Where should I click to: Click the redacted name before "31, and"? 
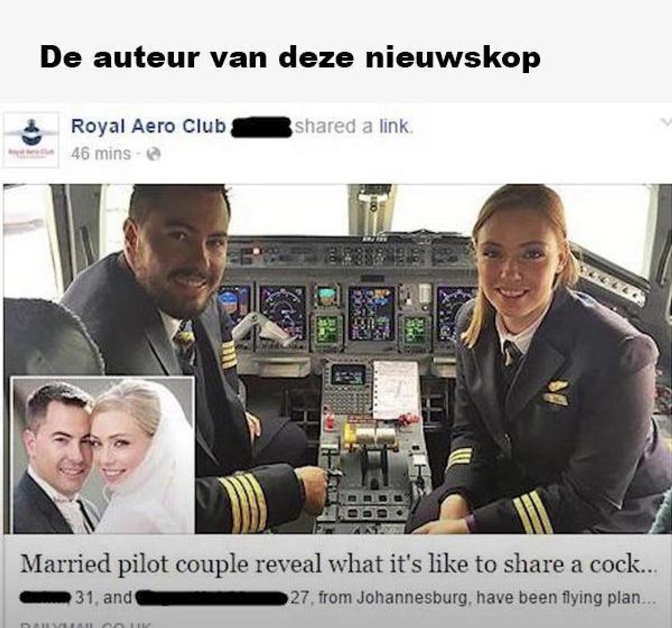coord(46,598)
